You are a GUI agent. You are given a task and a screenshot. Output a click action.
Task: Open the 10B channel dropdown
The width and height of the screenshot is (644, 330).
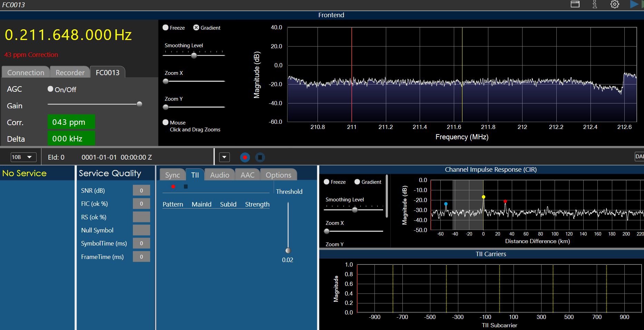coord(23,157)
